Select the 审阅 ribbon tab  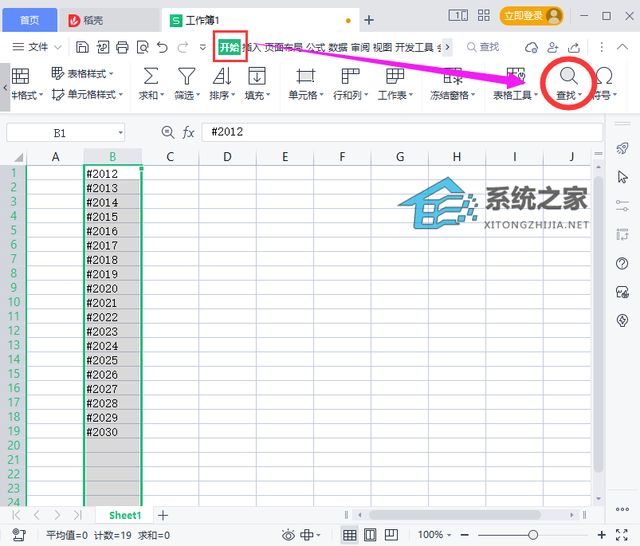pyautogui.click(x=360, y=47)
